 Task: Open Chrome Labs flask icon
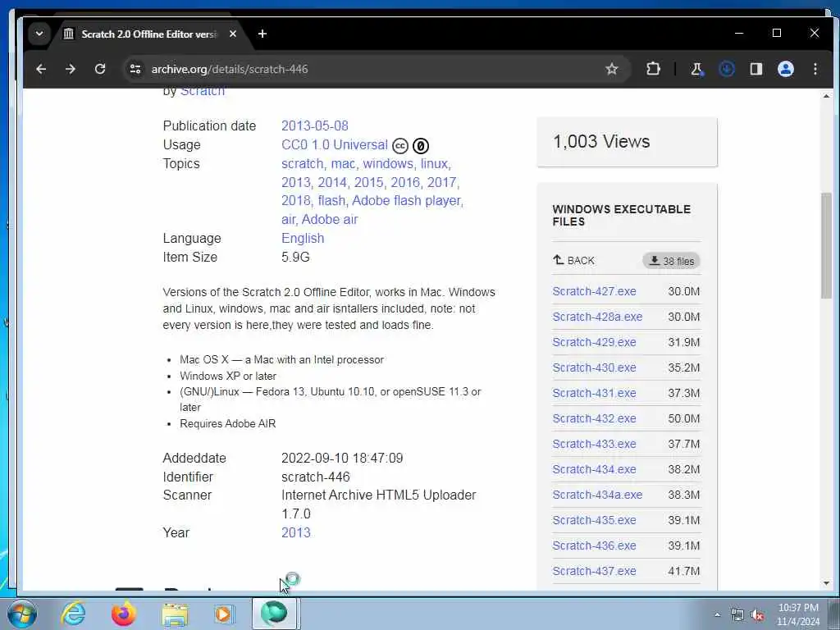(x=697, y=69)
